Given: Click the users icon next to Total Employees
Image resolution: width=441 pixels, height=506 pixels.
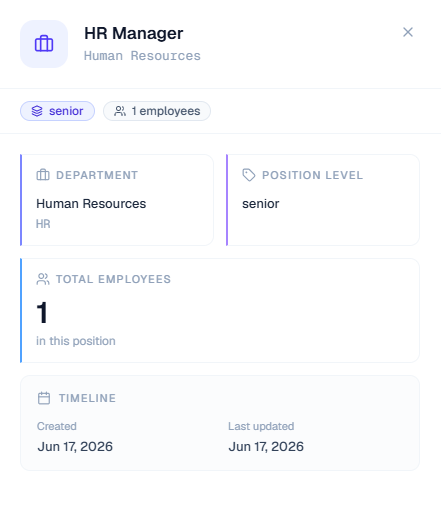Looking at the screenshot, I should coord(43,279).
